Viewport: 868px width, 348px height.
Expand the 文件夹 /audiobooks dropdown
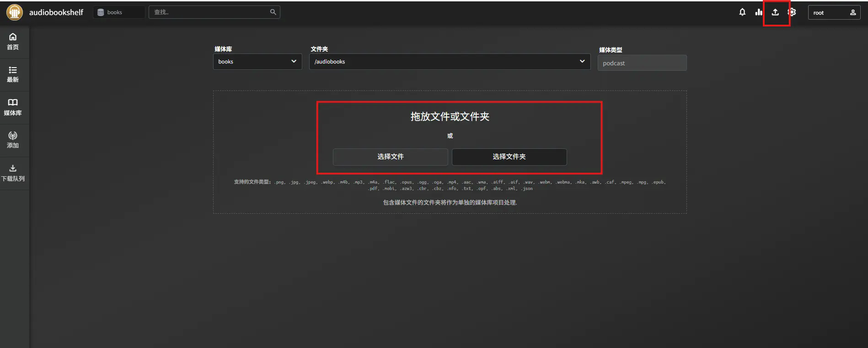point(450,62)
